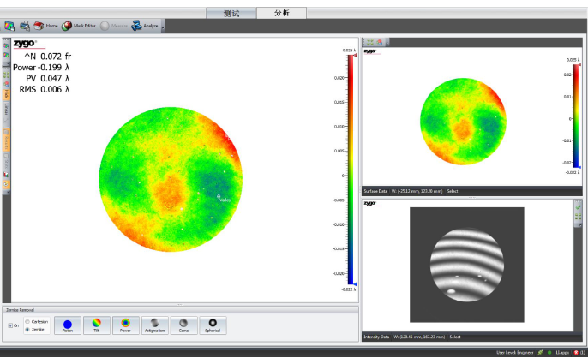Expand the toolbar overflow arrow after Analyze

163,27
